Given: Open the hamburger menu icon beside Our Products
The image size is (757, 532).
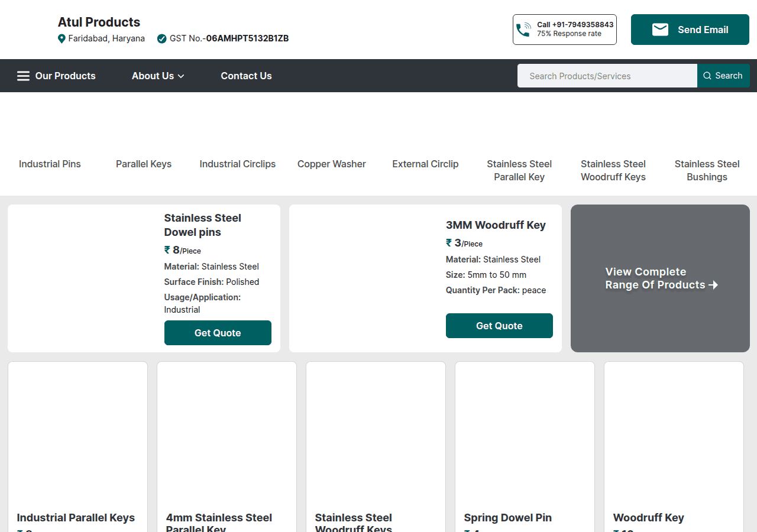Looking at the screenshot, I should tap(23, 76).
